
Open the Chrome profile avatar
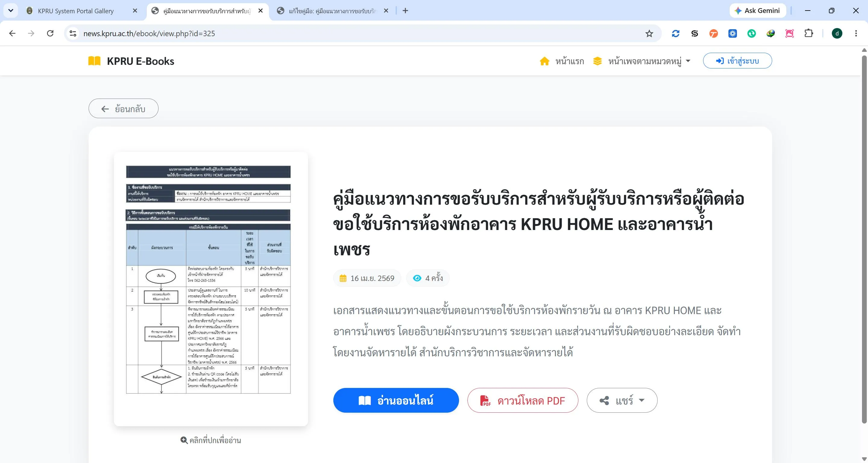[x=837, y=33]
